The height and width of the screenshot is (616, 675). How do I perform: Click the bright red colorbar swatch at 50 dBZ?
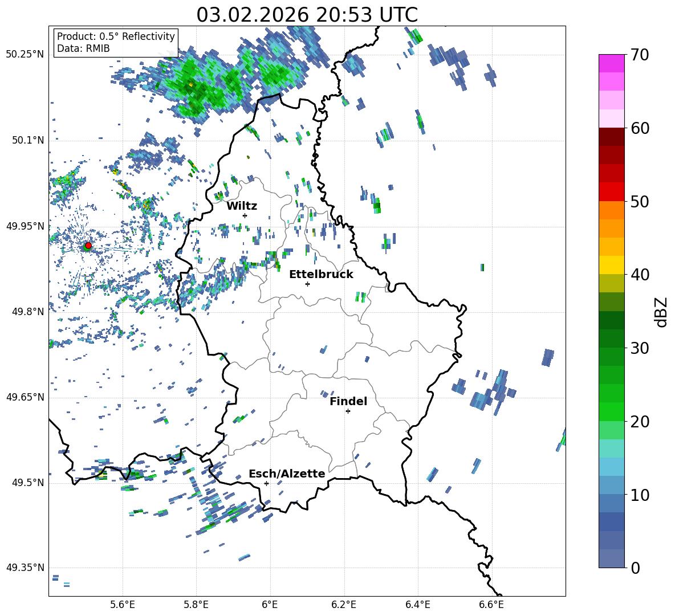click(x=611, y=191)
